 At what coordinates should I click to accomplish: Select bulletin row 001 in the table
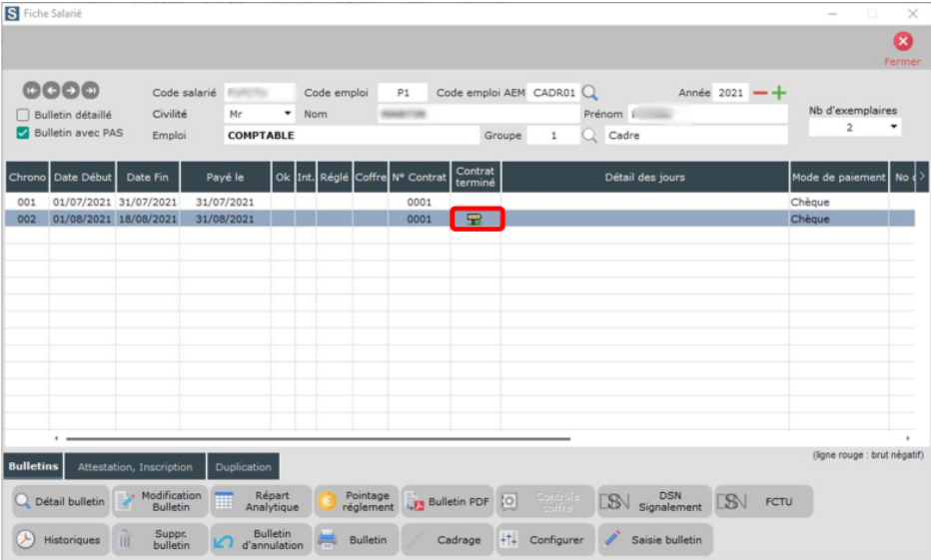300,203
